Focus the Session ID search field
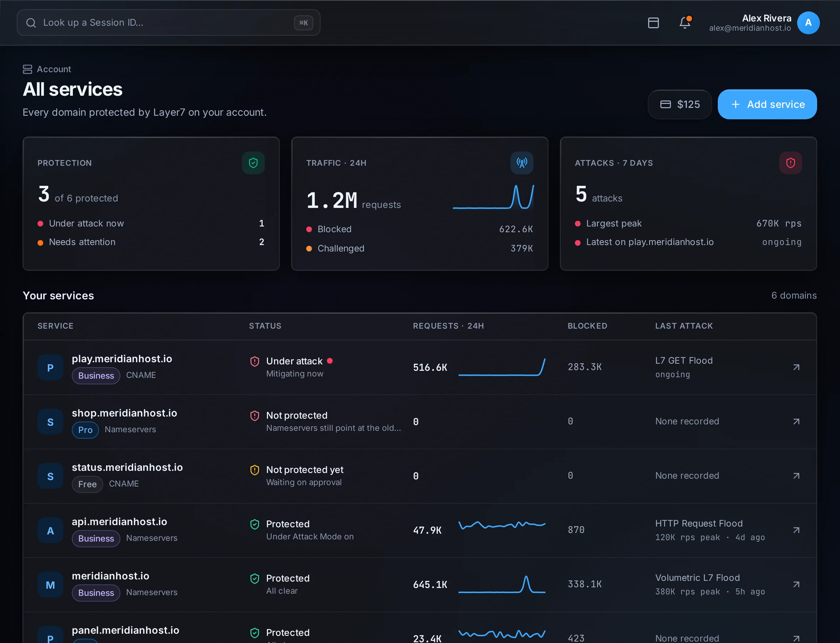Screen dimensions: 840x643 pyautogui.click(x=168, y=23)
